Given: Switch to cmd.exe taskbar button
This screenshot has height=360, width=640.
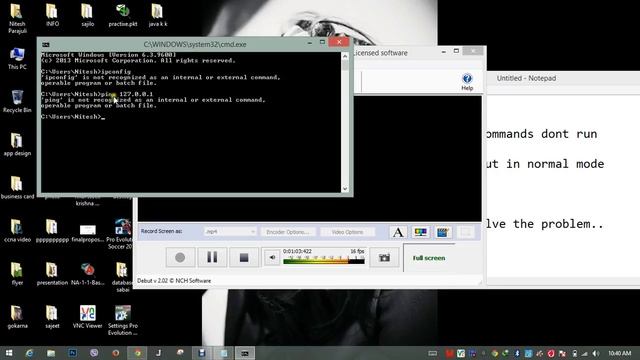Looking at the screenshot, I should 244,353.
